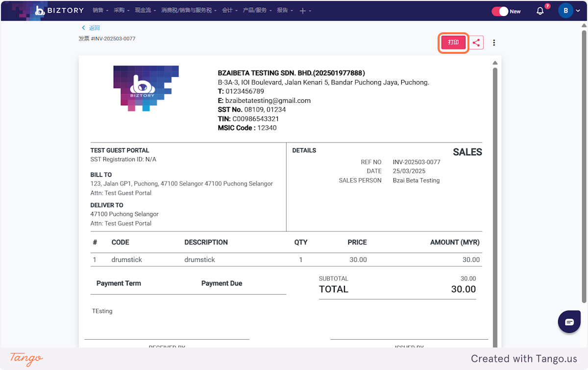Click the TIN C00986543321 line
This screenshot has width=588, height=370.
[x=248, y=118]
